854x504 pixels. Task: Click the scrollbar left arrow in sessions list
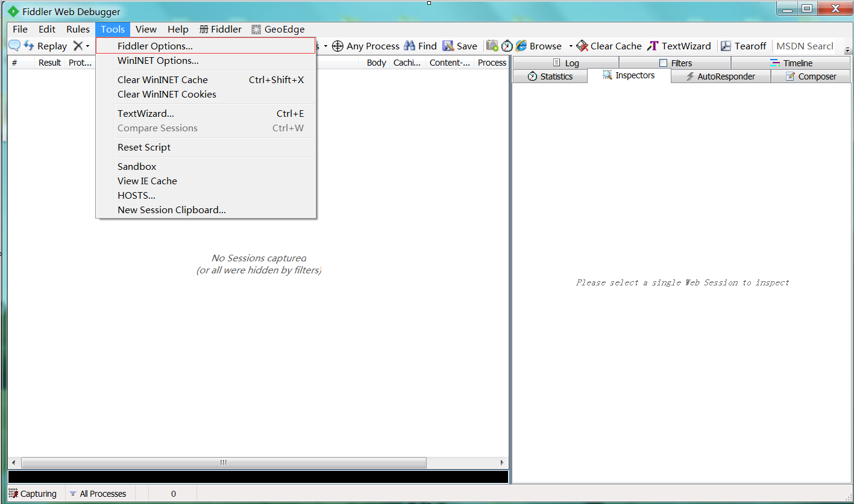[x=13, y=462]
